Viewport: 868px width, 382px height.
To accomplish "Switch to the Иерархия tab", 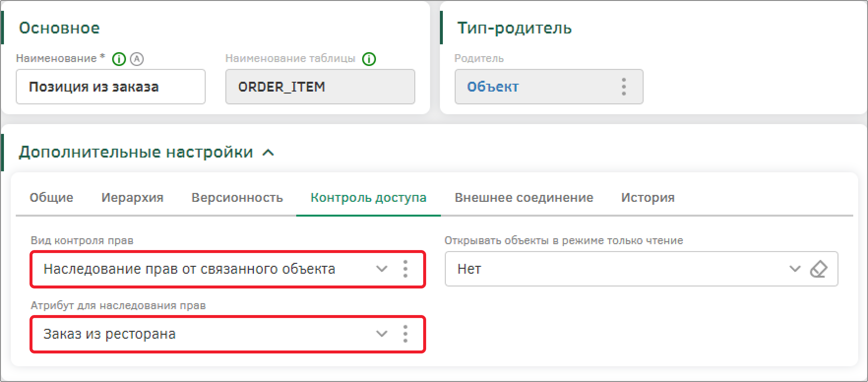I will coord(132,198).
